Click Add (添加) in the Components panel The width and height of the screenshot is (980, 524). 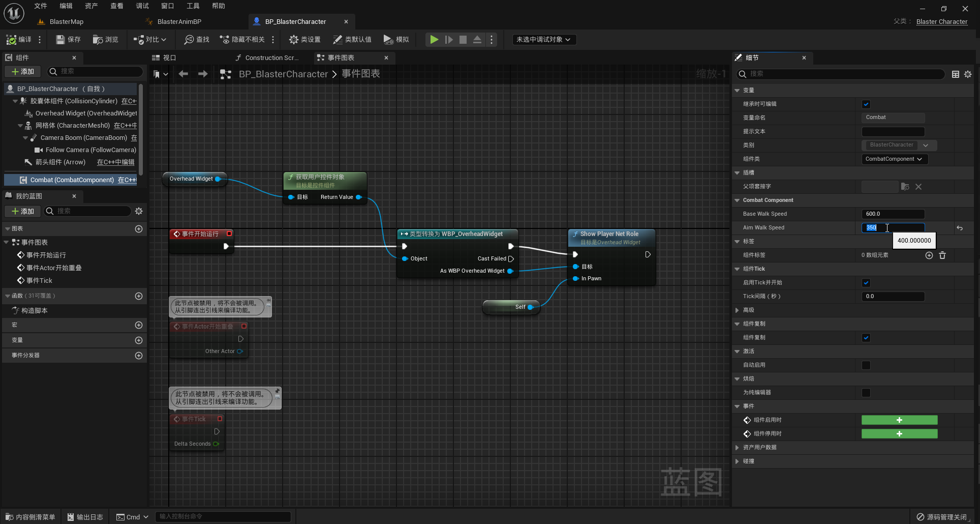click(x=23, y=72)
